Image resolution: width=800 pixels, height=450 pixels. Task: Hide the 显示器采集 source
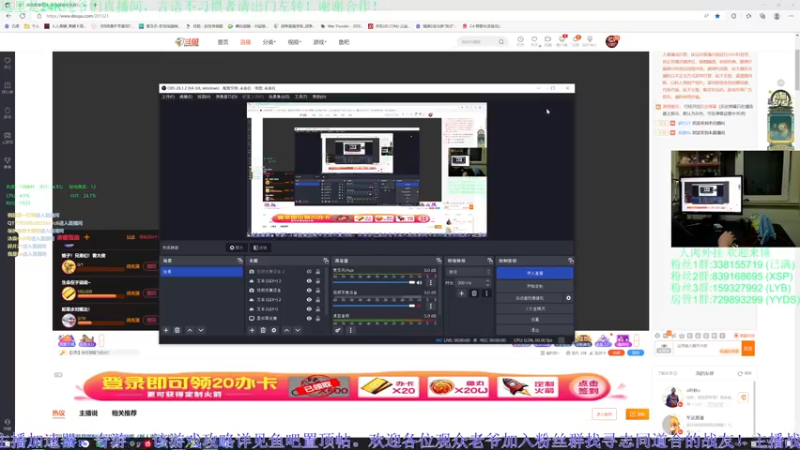(309, 318)
